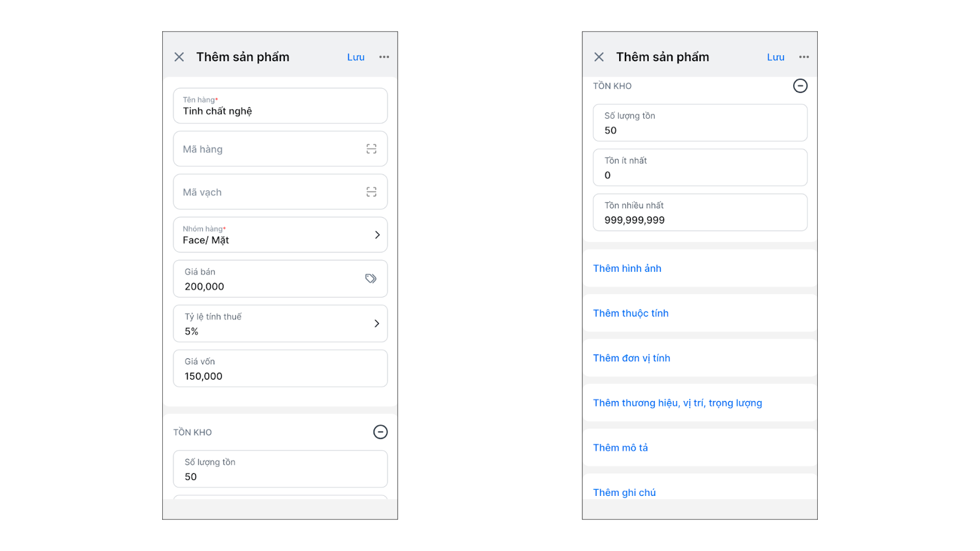
Task: Tap Lưu on the left screen
Action: pos(356,57)
